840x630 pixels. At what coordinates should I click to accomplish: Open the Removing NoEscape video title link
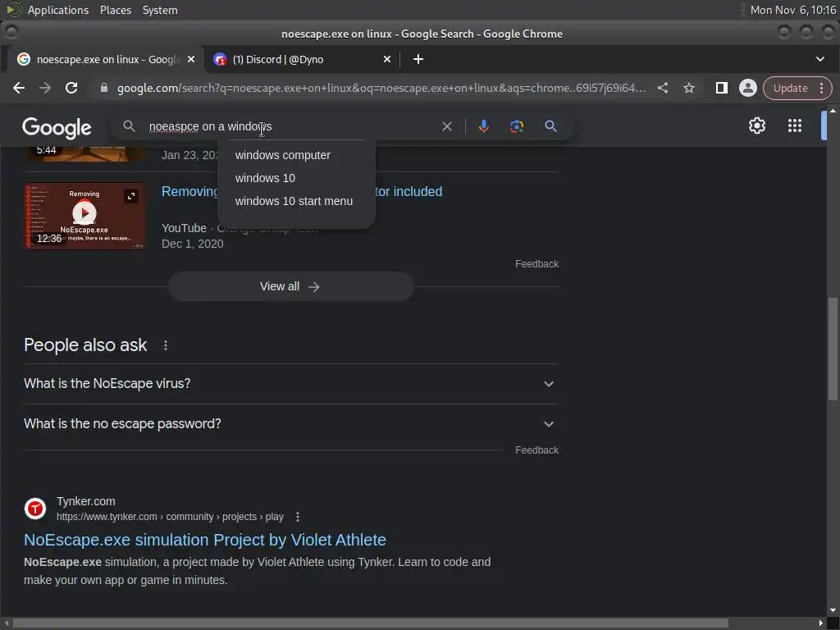pos(302,192)
